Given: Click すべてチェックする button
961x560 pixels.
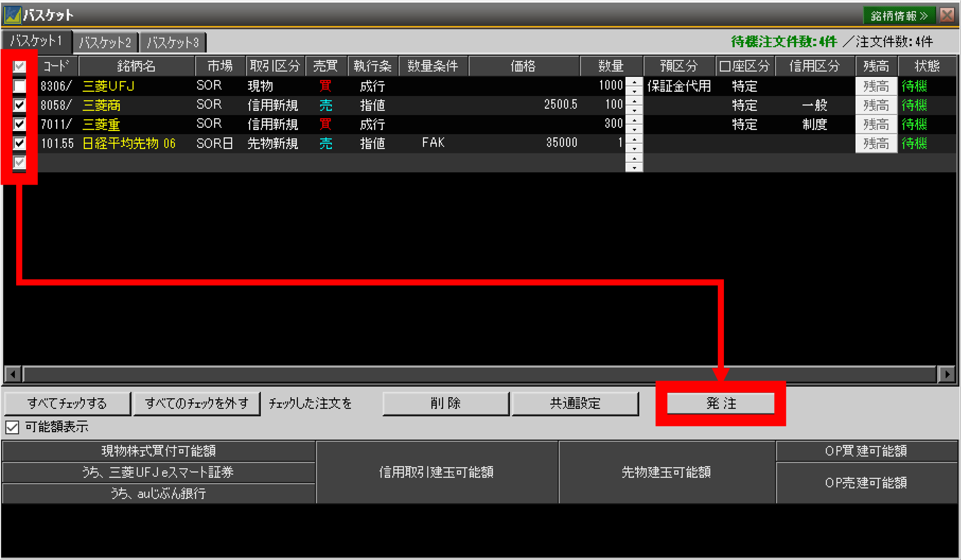Looking at the screenshot, I should [x=67, y=403].
